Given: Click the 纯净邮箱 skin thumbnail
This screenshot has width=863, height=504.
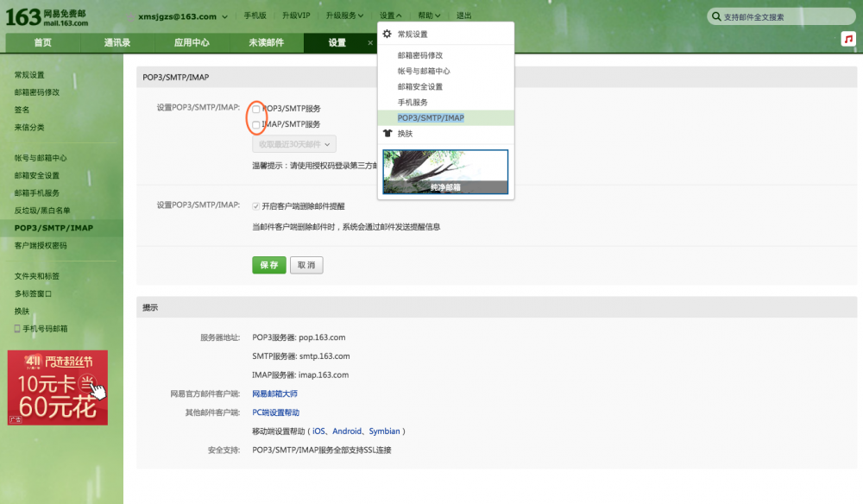Looking at the screenshot, I should [x=444, y=172].
